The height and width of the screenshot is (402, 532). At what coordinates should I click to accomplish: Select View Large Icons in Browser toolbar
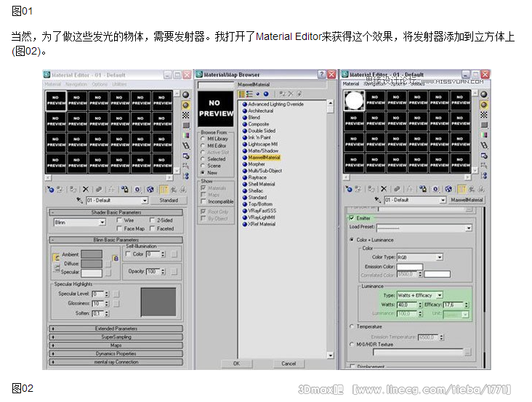pos(266,94)
